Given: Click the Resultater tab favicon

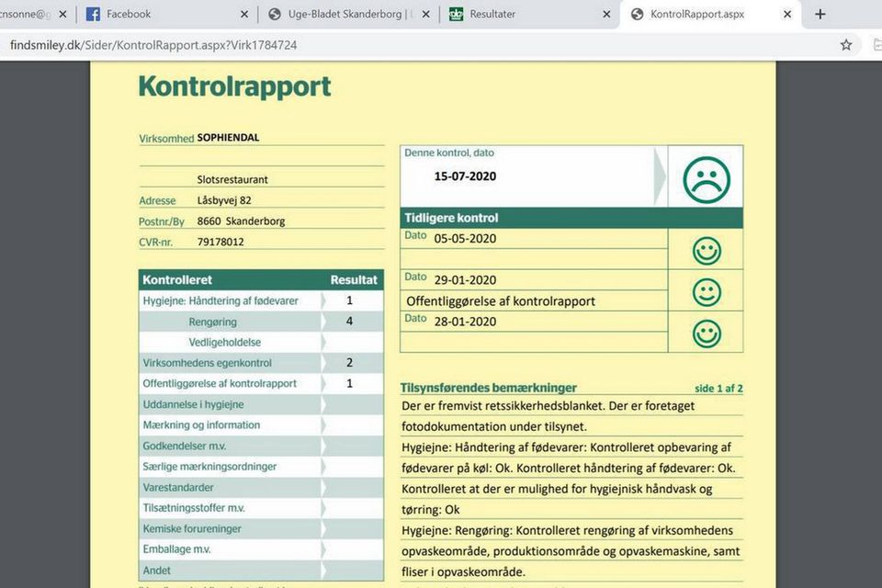Looking at the screenshot, I should (456, 14).
